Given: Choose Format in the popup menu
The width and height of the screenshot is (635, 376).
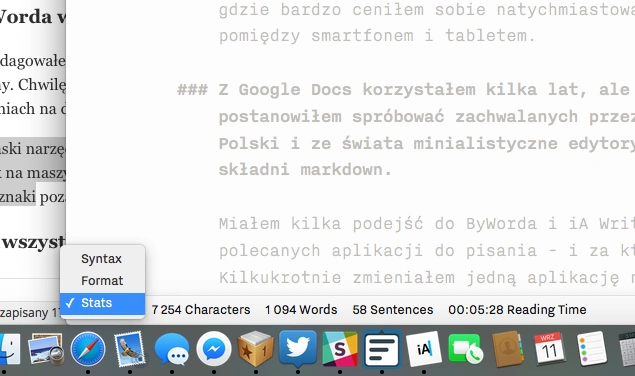Looking at the screenshot, I should click(102, 280).
